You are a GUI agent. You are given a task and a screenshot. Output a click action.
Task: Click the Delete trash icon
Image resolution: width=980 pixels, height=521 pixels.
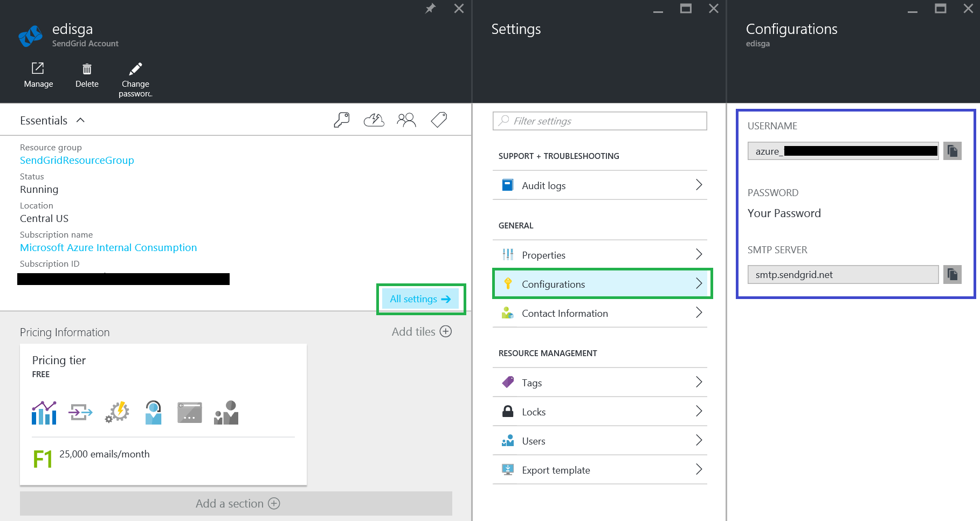tap(87, 69)
